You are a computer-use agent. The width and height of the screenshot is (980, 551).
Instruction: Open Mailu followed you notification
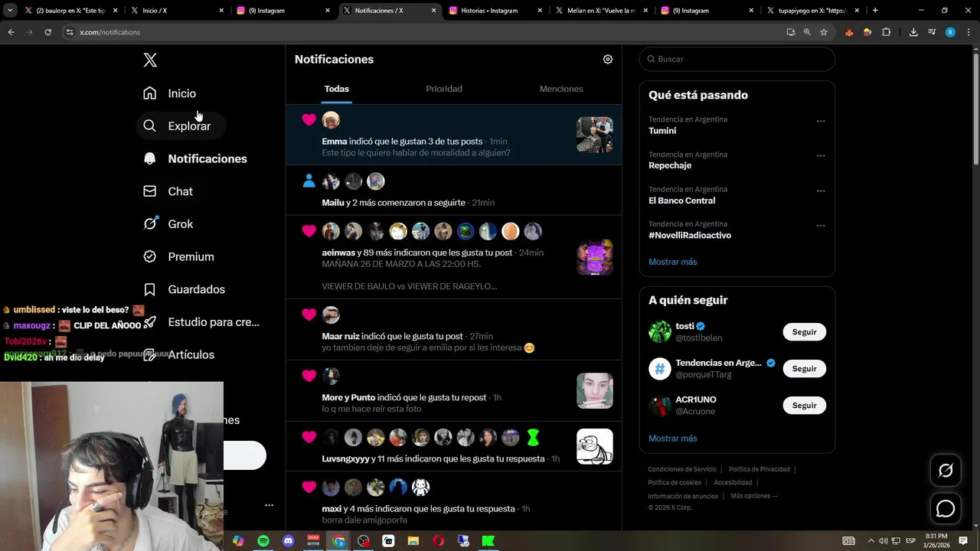[454, 190]
